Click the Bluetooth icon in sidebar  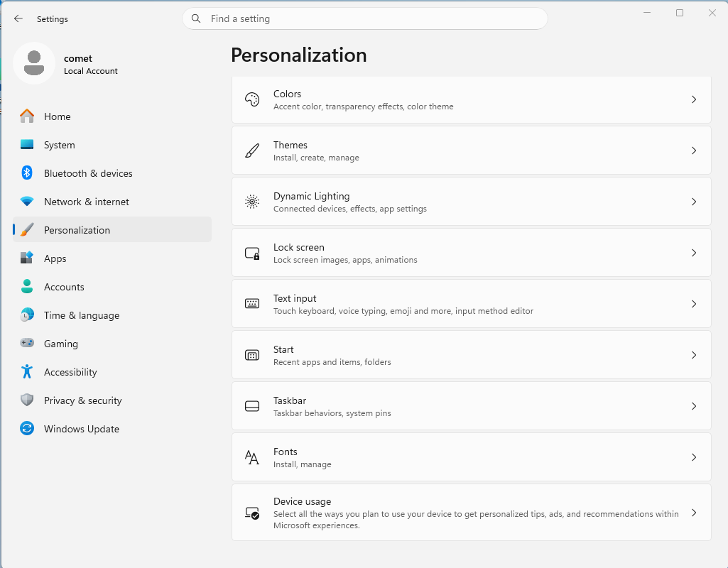click(27, 173)
